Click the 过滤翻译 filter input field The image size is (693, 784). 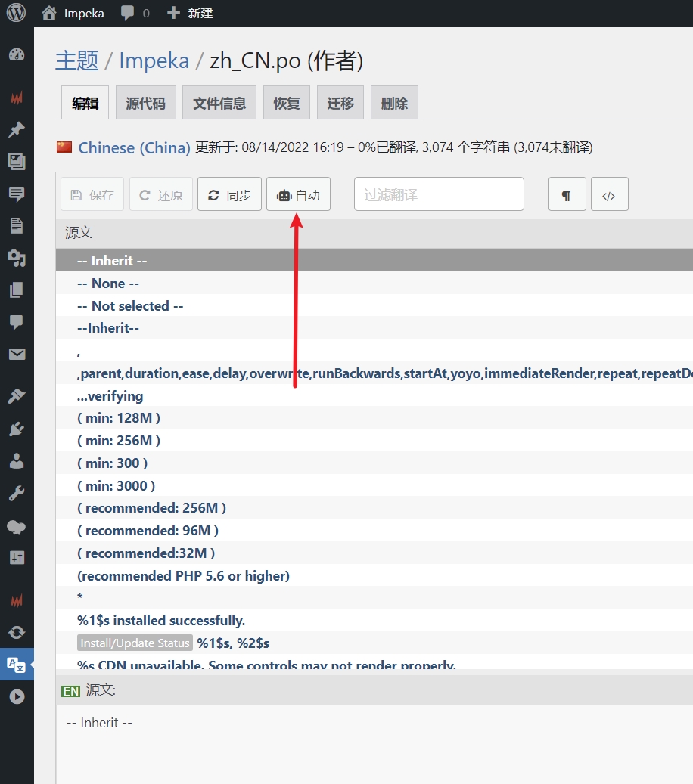439,195
